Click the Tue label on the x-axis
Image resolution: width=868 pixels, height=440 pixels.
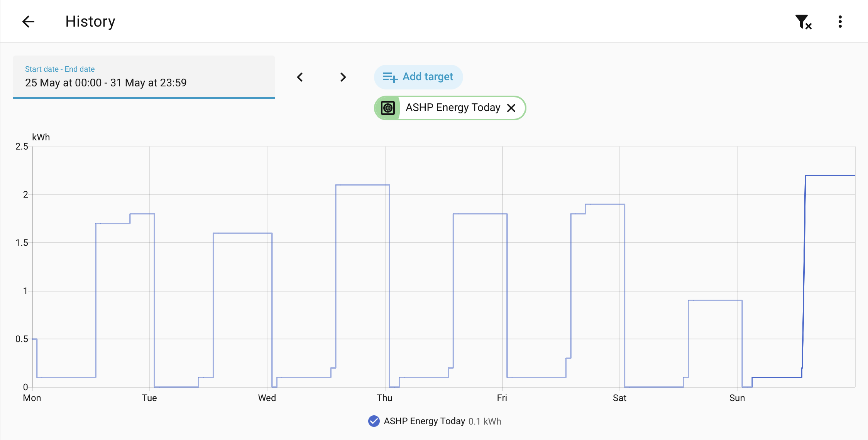149,398
